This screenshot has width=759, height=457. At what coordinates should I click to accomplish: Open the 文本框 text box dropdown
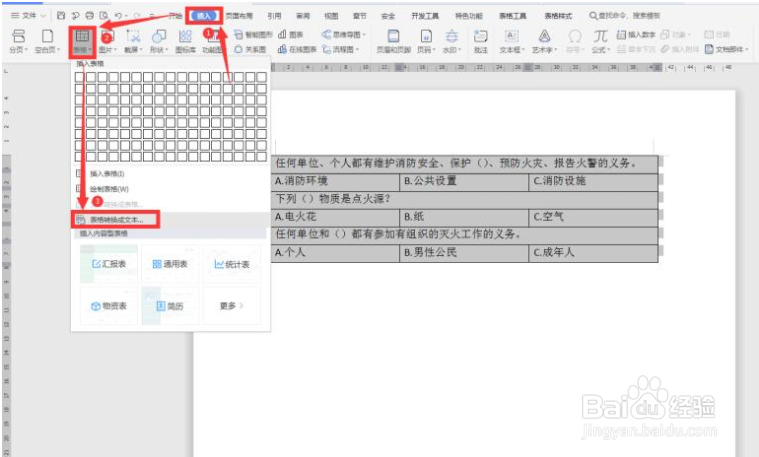click(x=512, y=41)
